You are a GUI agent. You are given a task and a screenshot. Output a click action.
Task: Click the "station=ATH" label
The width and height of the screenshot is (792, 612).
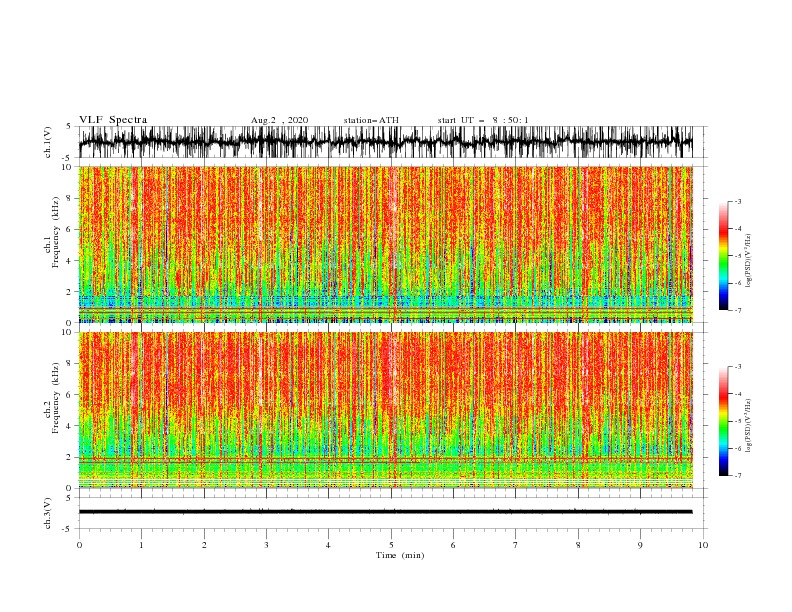(x=371, y=120)
